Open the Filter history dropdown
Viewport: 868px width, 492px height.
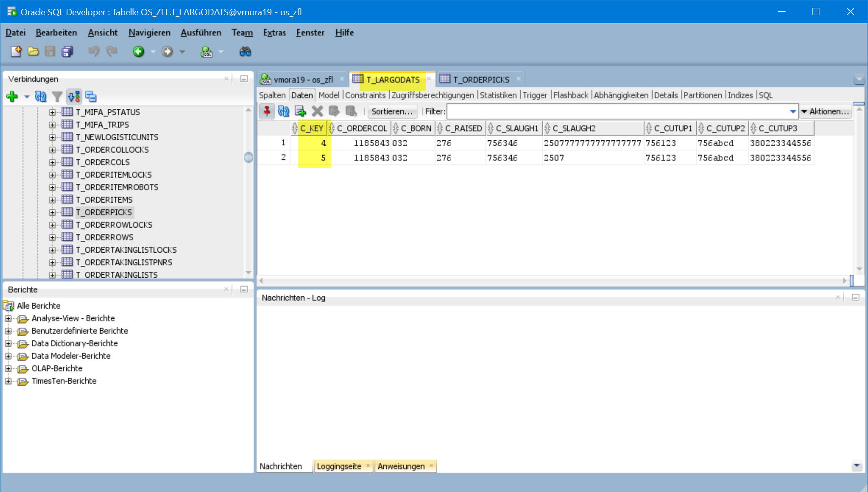pyautogui.click(x=793, y=111)
